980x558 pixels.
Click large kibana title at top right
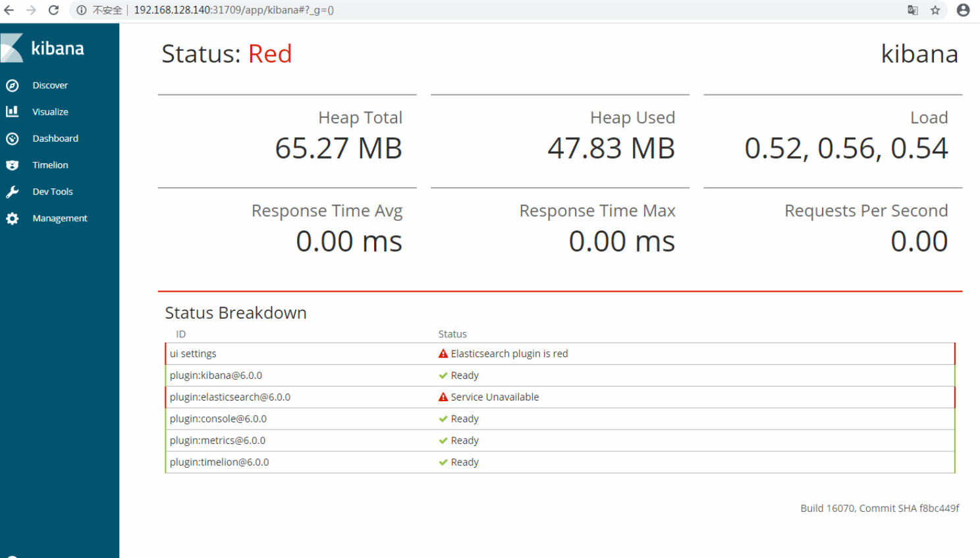(919, 54)
